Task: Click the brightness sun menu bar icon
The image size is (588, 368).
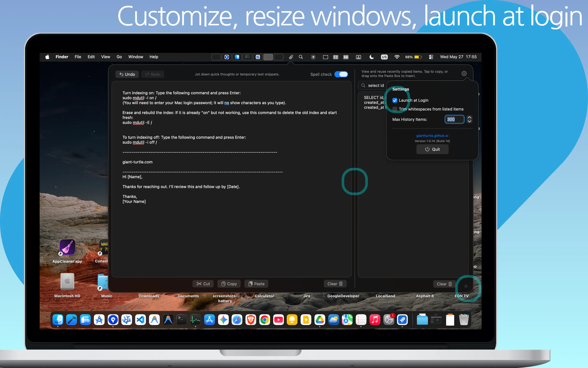Action: [x=313, y=57]
